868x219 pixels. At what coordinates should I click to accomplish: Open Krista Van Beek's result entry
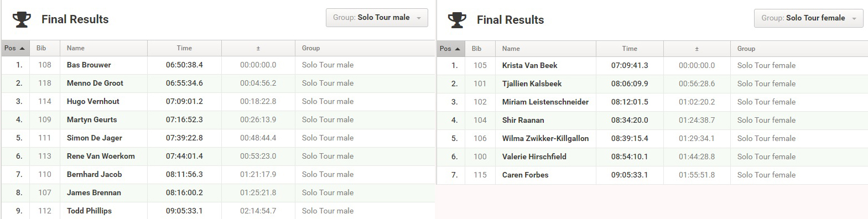(652, 65)
